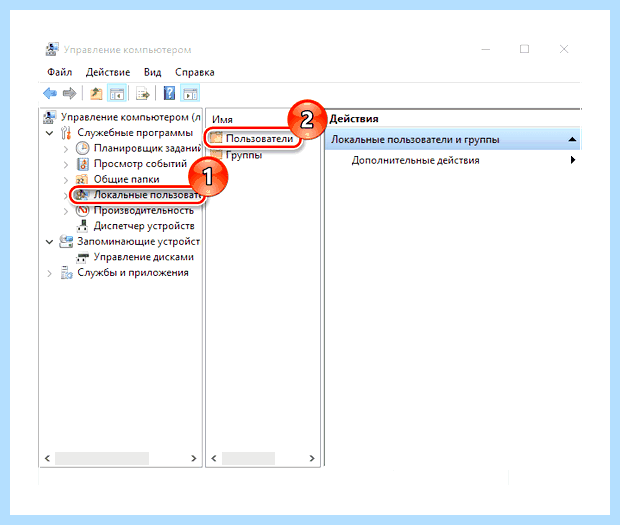Go back with the blue Back arrow
The height and width of the screenshot is (525, 620).
click(50, 94)
